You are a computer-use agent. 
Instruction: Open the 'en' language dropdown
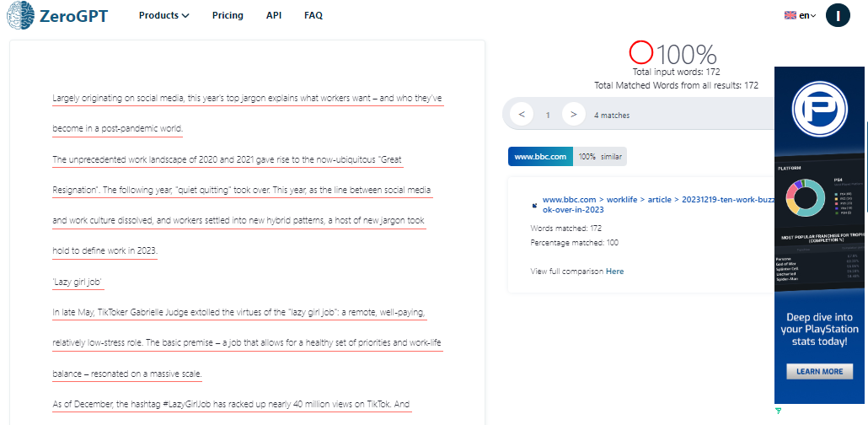click(807, 15)
